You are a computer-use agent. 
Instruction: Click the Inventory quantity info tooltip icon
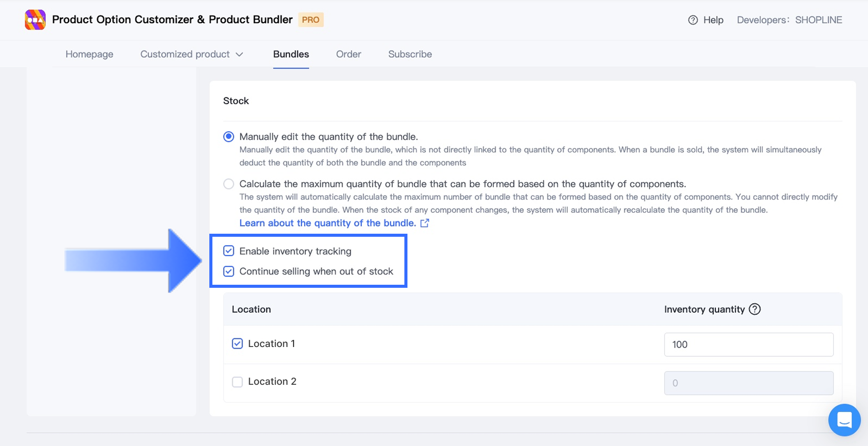[755, 309]
